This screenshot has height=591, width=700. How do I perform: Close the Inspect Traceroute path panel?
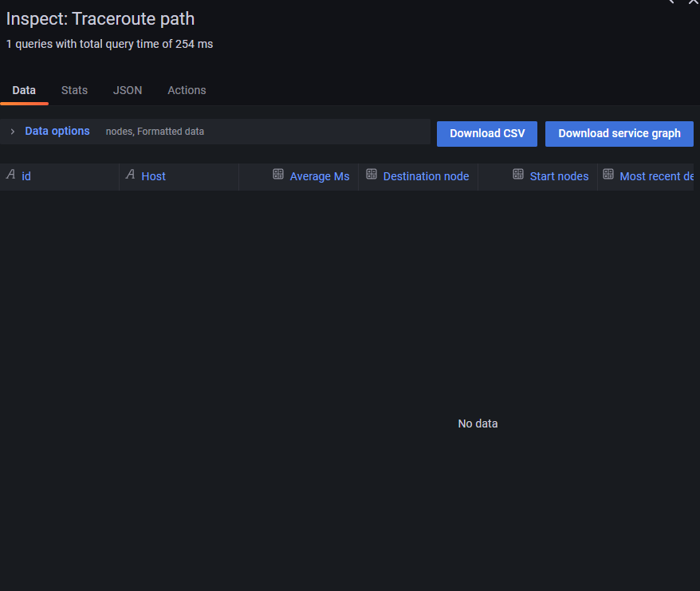(x=693, y=3)
